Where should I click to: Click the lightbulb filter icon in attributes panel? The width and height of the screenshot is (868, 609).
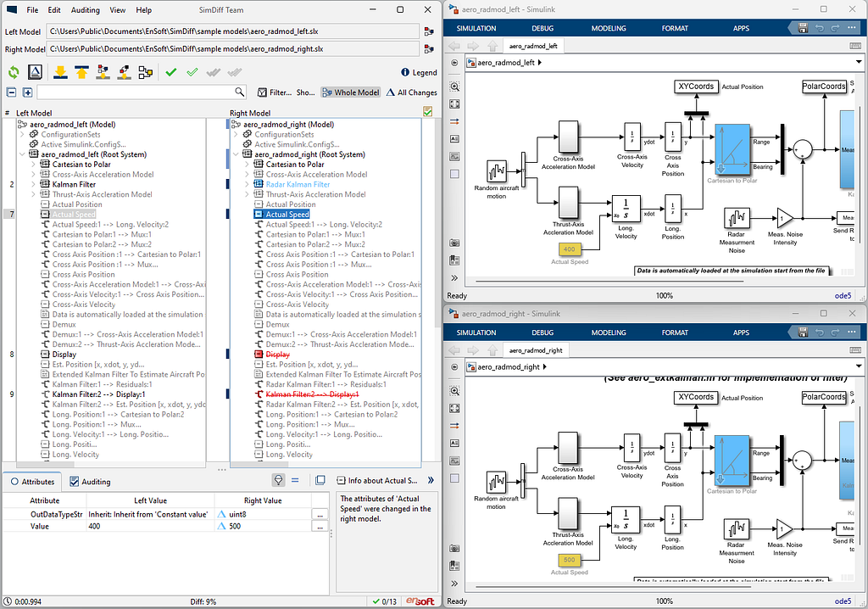[x=278, y=480]
